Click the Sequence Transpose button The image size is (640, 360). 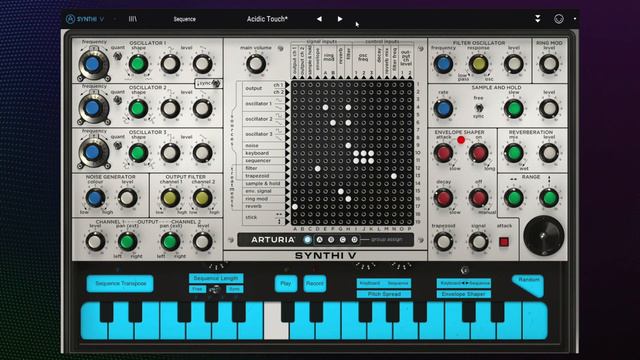(x=120, y=283)
